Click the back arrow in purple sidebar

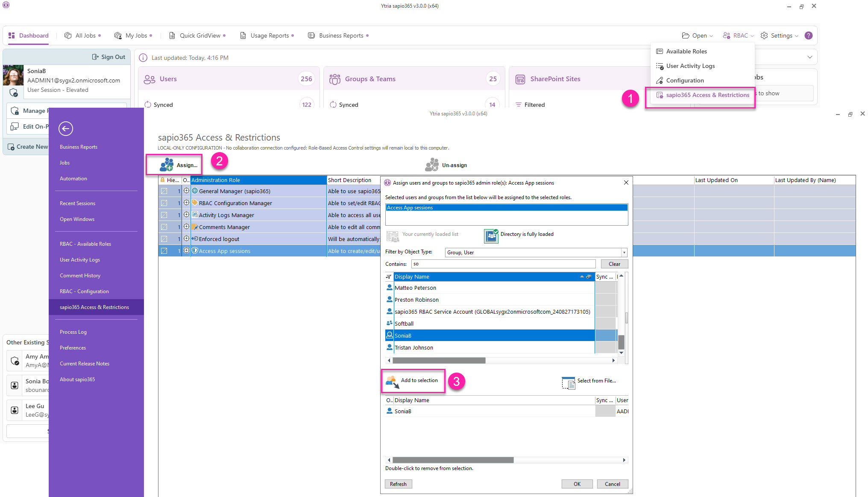(x=66, y=128)
